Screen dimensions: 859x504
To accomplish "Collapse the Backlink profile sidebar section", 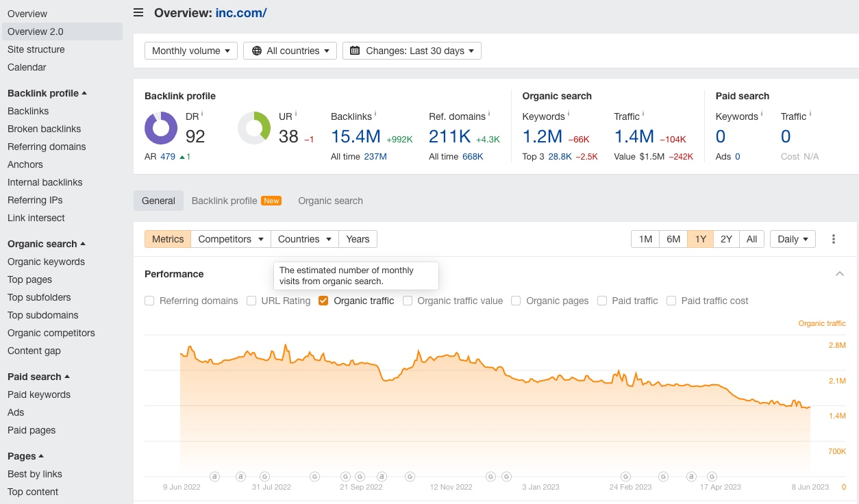I will coord(47,93).
